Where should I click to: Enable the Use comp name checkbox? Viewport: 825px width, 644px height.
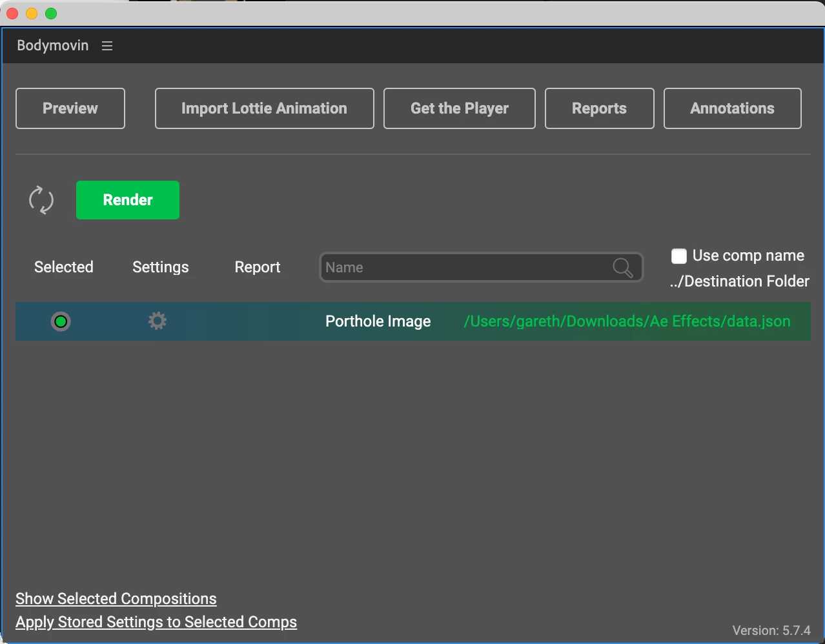(679, 256)
